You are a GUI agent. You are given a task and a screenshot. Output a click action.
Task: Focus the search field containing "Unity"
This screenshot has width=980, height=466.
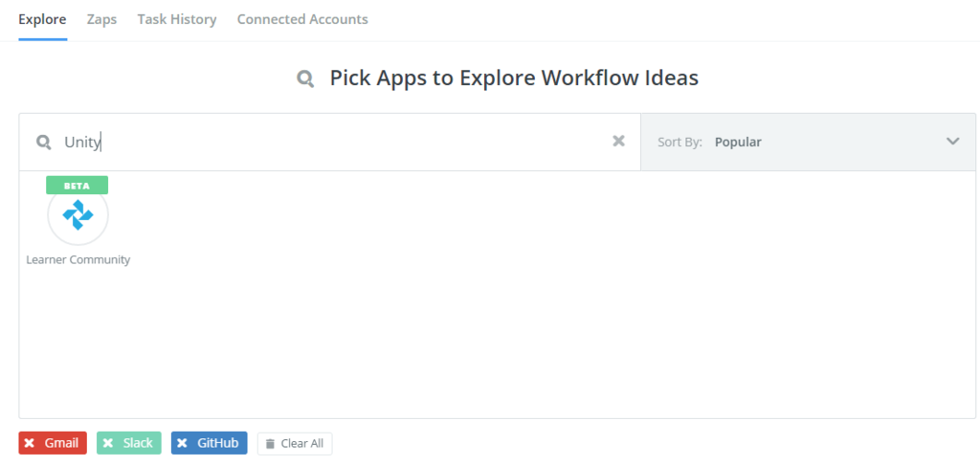325,143
